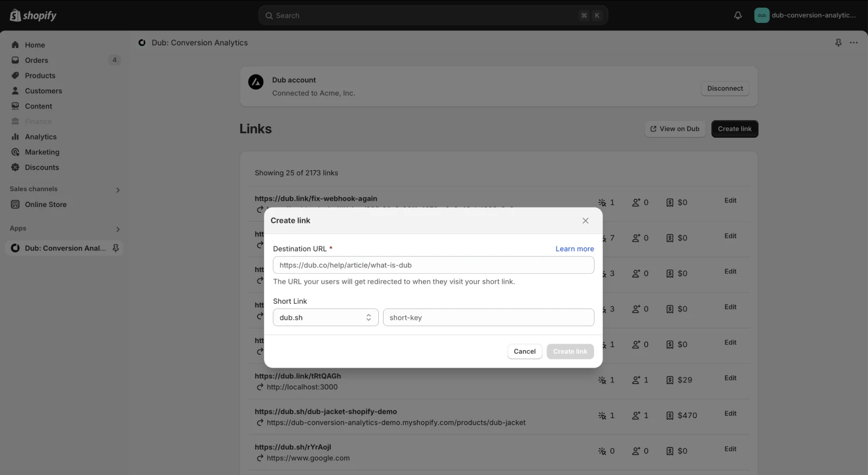Click inside the Destination URL field
868x475 pixels.
[433, 264]
